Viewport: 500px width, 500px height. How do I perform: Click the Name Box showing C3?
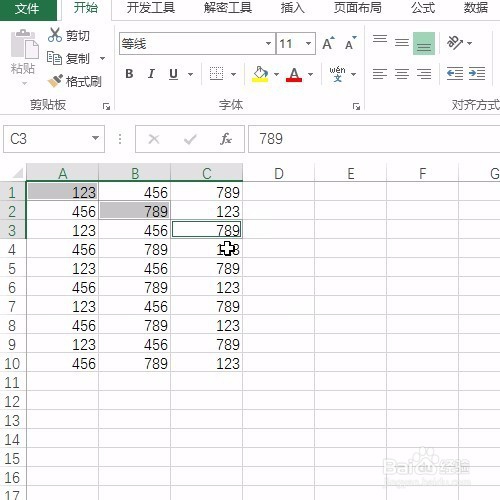click(54, 139)
